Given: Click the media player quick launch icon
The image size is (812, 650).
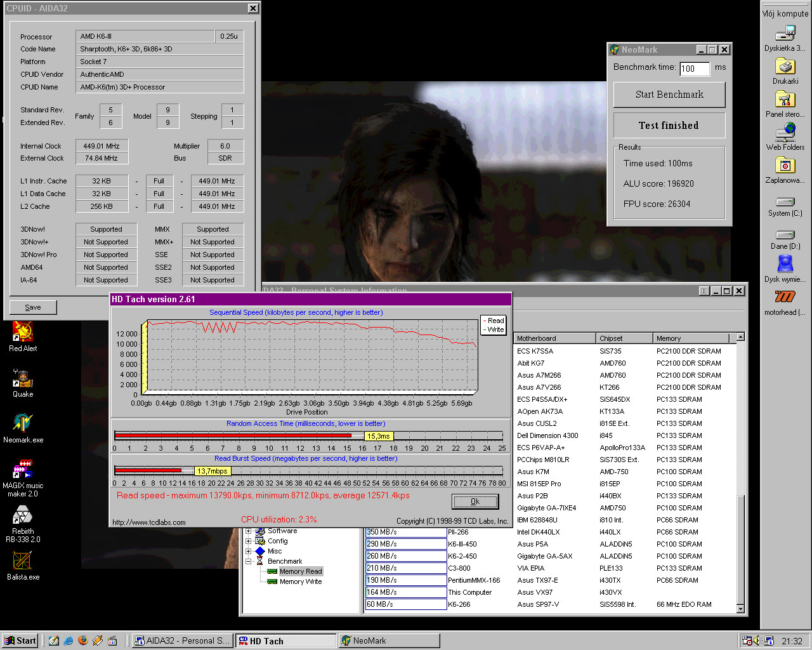Looking at the screenshot, I should (x=112, y=640).
